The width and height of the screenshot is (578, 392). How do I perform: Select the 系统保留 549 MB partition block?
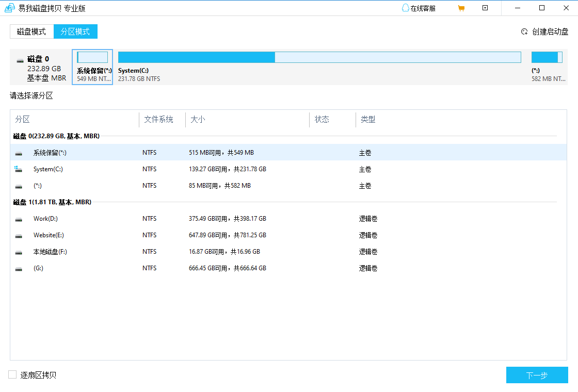click(x=92, y=67)
